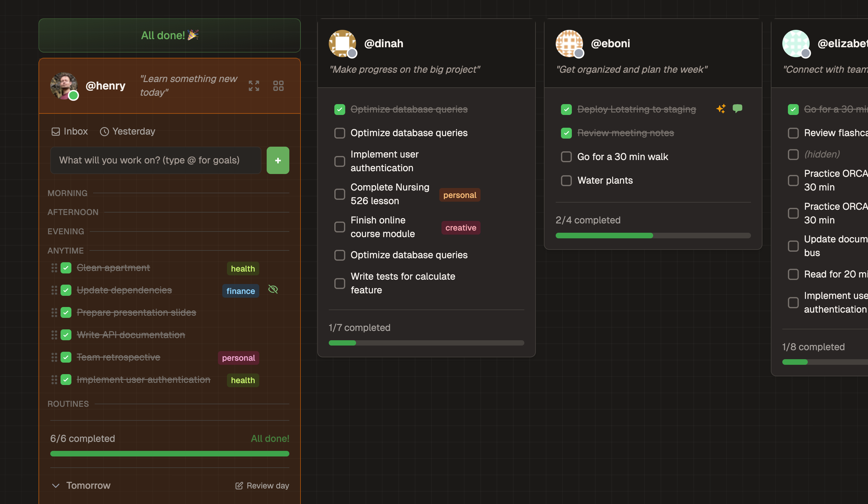Click the green plus button to add a task

(278, 160)
